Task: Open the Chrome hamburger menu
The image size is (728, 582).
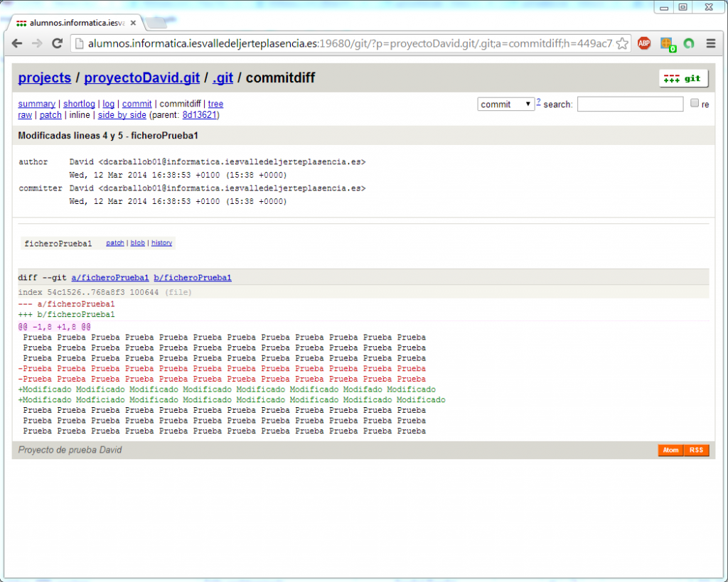Action: point(710,43)
